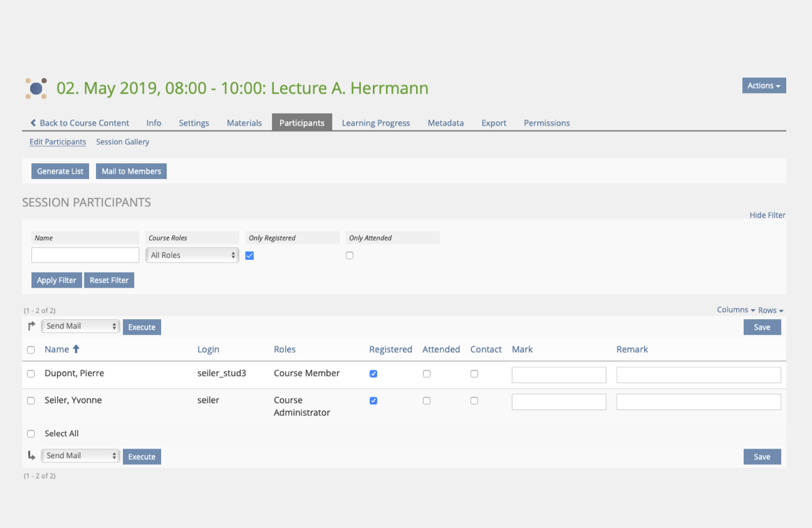Screen dimensions: 812x528
Task: Enable the Only Attended filter checkbox
Action: click(x=350, y=256)
